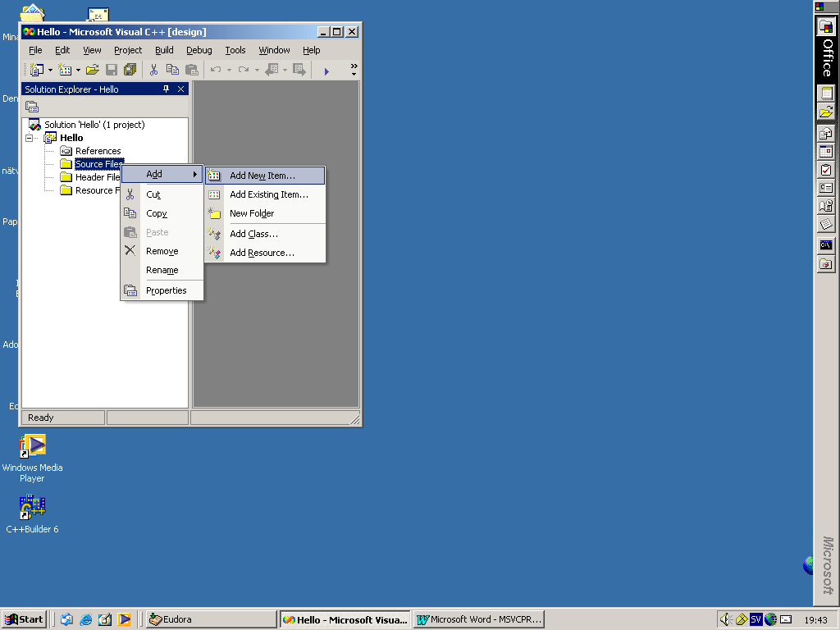Choose Add Existing Item in the submenu
This screenshot has height=630, width=840.
click(x=265, y=194)
